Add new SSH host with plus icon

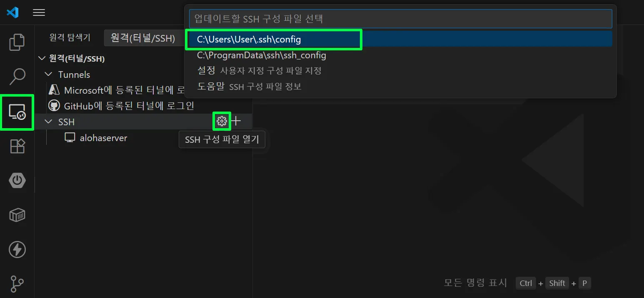(x=236, y=121)
